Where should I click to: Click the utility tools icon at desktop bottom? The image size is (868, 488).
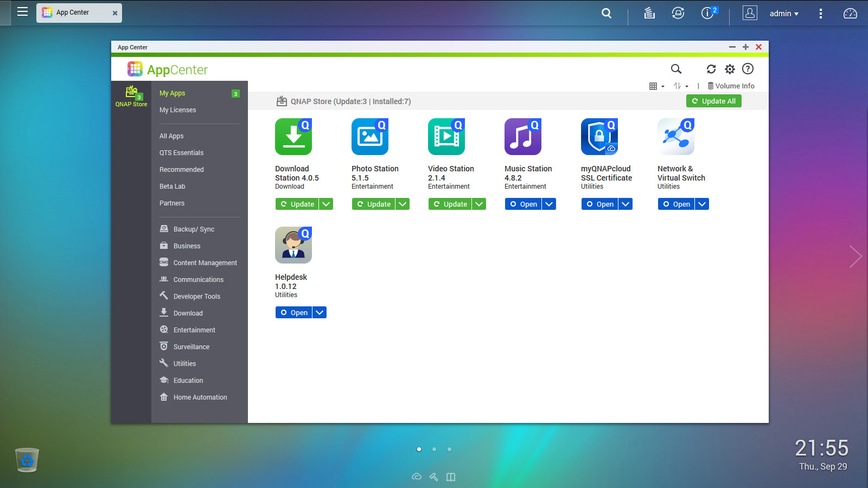(433, 477)
